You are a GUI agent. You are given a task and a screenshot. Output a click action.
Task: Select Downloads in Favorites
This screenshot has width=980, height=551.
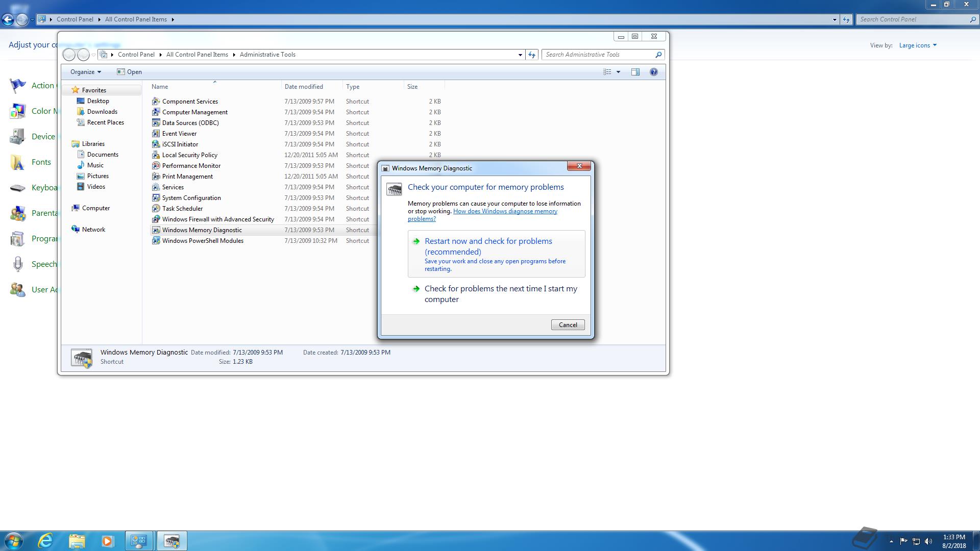[x=102, y=112]
